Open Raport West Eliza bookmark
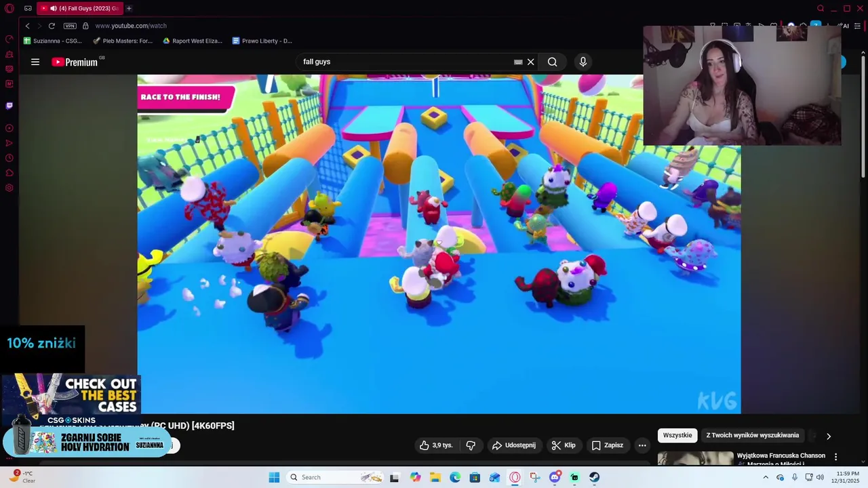 pos(193,41)
